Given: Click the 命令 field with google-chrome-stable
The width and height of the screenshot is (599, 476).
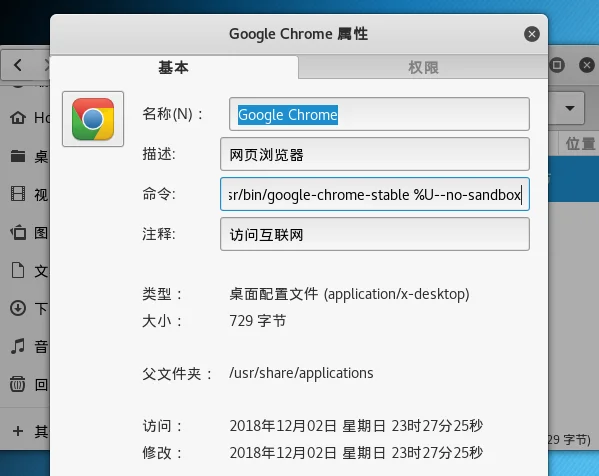Looking at the screenshot, I should [x=375, y=194].
